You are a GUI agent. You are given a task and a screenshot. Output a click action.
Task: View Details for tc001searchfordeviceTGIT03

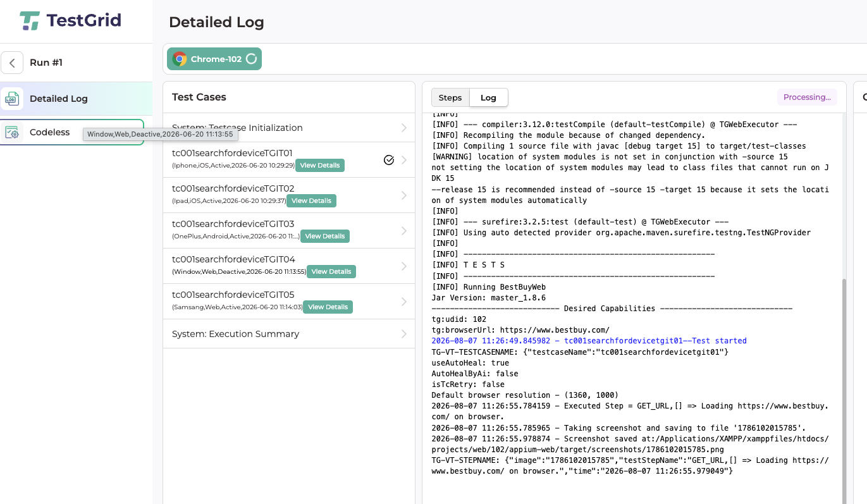[x=324, y=236]
